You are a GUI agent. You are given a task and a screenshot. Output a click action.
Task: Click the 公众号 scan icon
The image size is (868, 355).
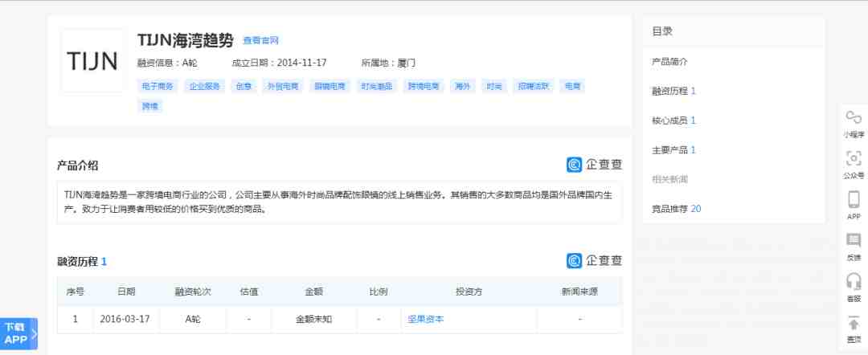click(x=853, y=159)
